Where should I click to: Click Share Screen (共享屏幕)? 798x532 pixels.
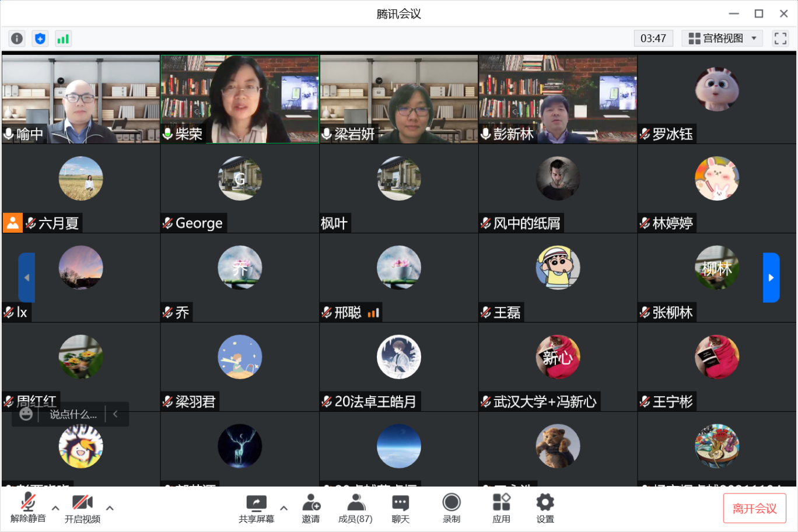tap(256, 508)
